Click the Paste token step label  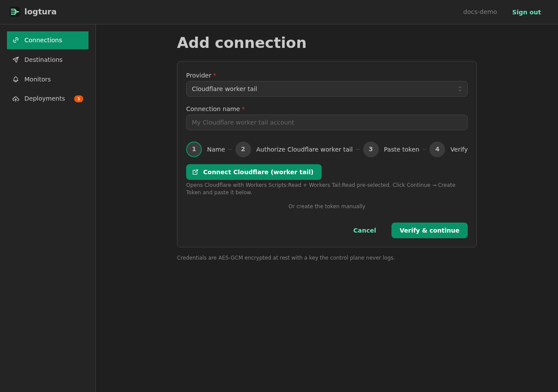pyautogui.click(x=401, y=149)
